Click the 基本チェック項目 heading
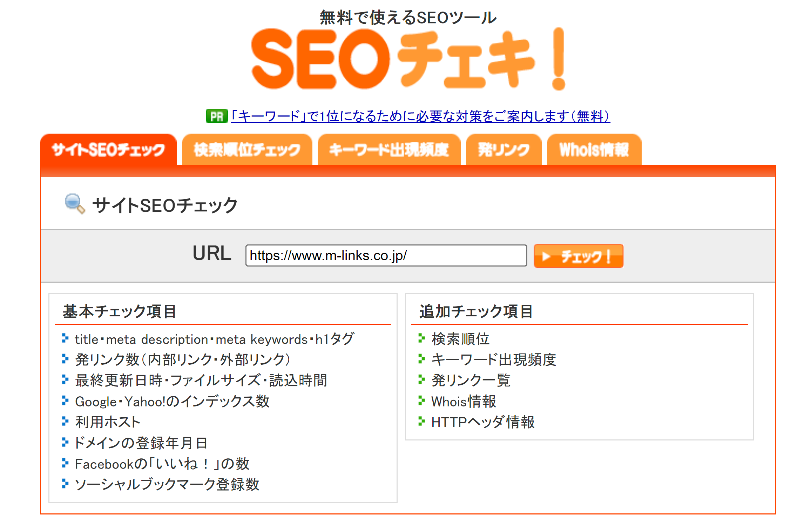 [120, 311]
